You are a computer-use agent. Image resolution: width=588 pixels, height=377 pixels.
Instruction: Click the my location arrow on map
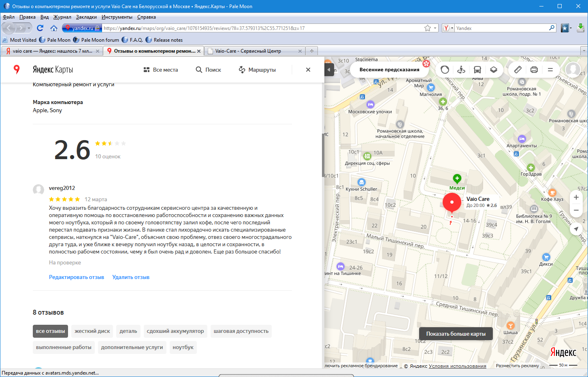tap(576, 229)
